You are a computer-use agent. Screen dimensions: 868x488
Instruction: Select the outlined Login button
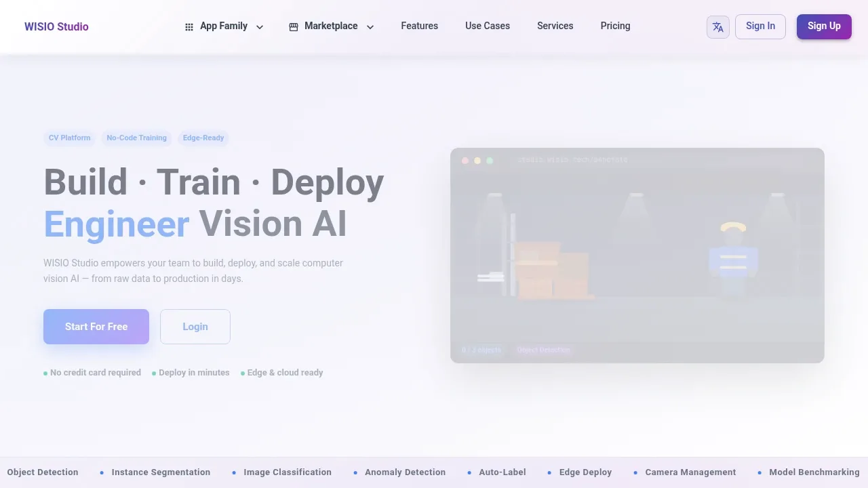[x=195, y=327]
